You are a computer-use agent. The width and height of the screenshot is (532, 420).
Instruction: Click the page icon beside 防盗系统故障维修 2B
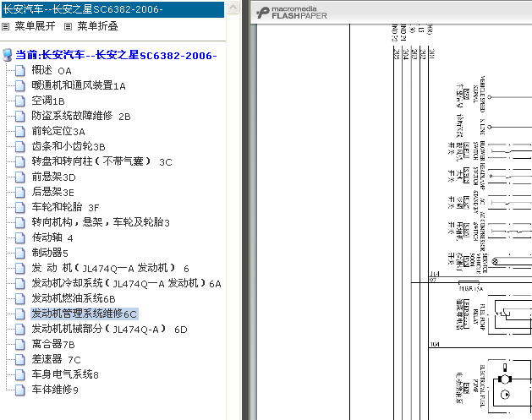[20, 117]
